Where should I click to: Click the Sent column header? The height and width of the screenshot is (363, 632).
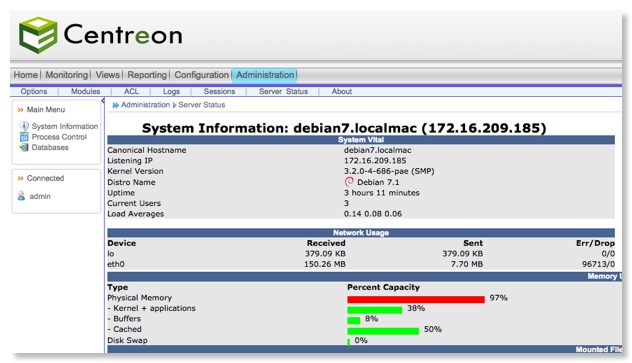pyautogui.click(x=473, y=243)
